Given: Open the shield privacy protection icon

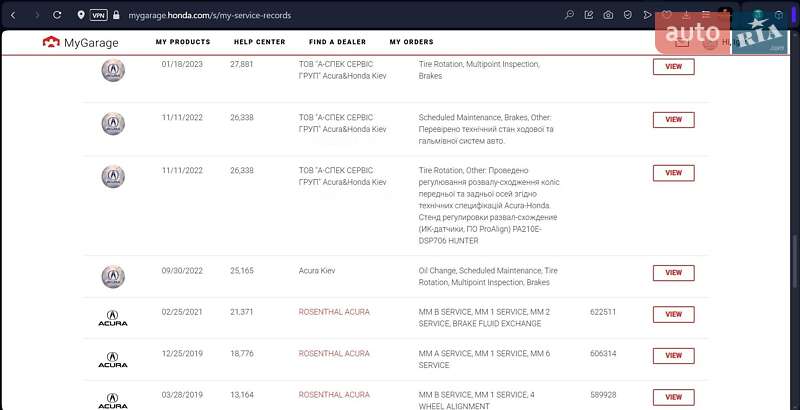Looking at the screenshot, I should click(x=627, y=15).
